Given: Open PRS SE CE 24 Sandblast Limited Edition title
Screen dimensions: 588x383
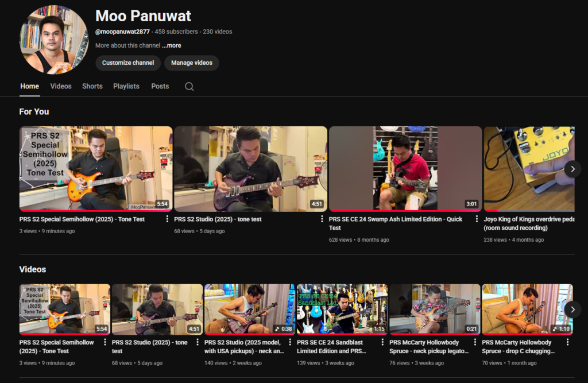Looking at the screenshot, I should (x=331, y=347).
